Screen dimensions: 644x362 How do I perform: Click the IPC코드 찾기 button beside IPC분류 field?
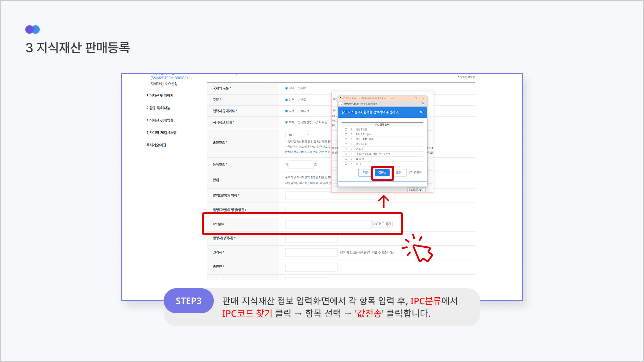click(382, 224)
